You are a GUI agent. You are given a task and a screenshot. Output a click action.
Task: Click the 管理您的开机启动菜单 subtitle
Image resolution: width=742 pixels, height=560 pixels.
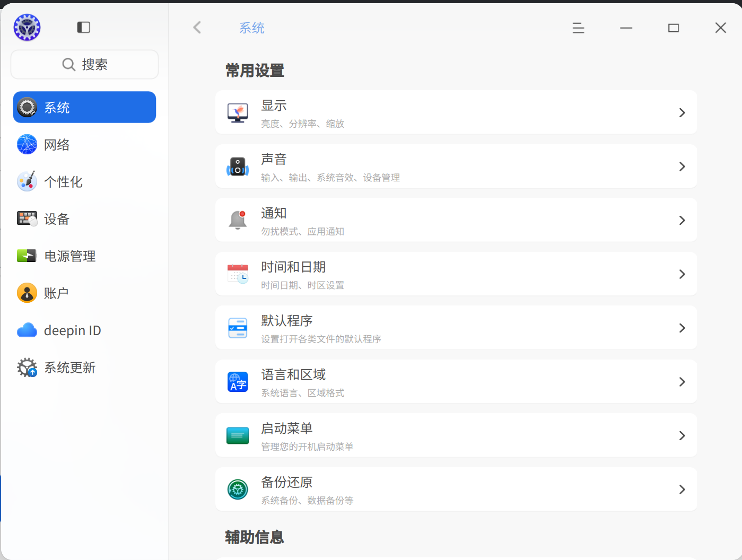307,447
